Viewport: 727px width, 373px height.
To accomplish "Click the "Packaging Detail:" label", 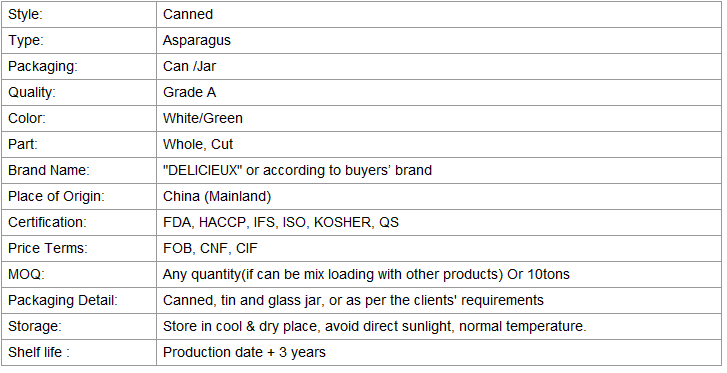I will click(x=63, y=300).
